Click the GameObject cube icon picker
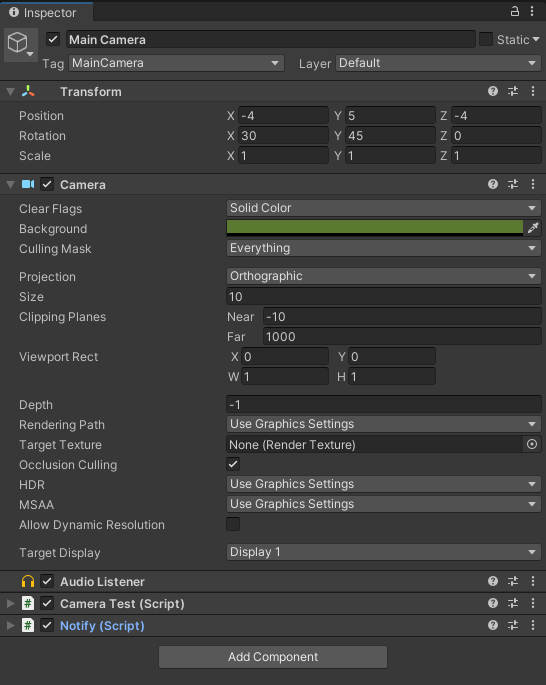The height and width of the screenshot is (685, 546). (21, 44)
